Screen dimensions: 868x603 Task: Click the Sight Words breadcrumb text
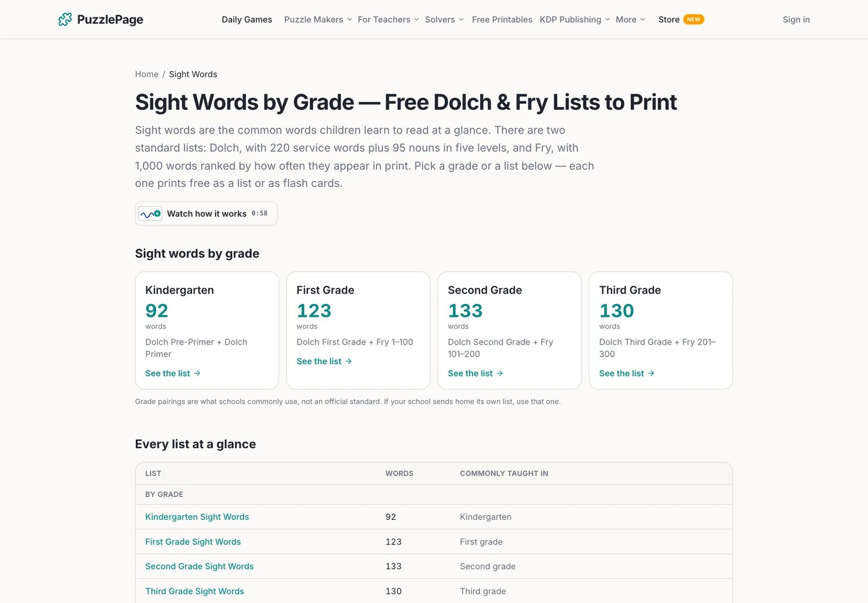point(193,74)
